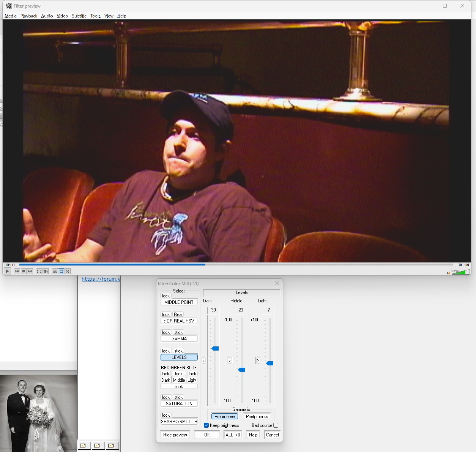Seek on the video progress bar
The image size is (476, 452).
(236, 264)
